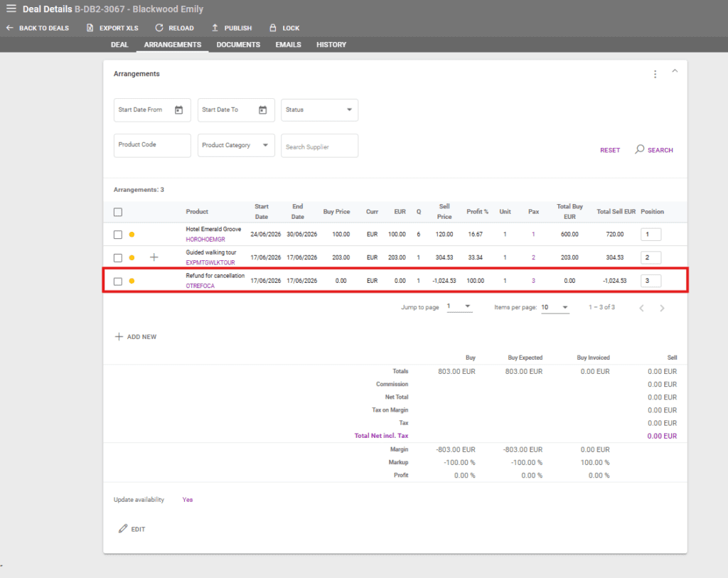This screenshot has width=728, height=578.
Task: Switch to the Documents tab
Action: coord(238,45)
